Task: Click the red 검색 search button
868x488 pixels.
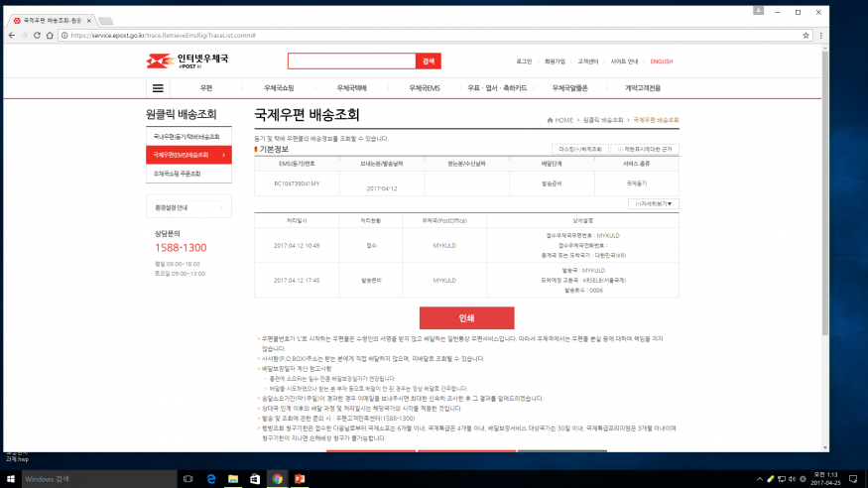Action: (429, 61)
